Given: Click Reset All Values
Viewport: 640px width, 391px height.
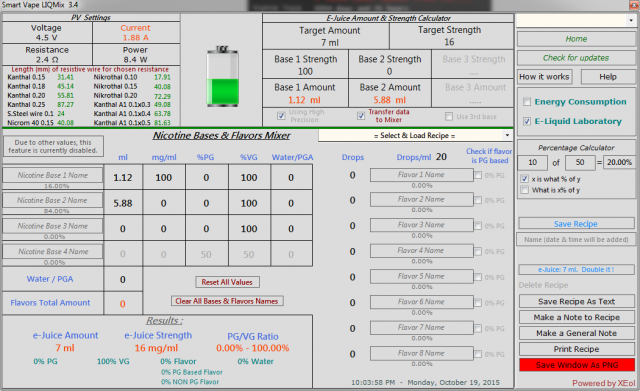Looking at the screenshot, I should (x=227, y=282).
